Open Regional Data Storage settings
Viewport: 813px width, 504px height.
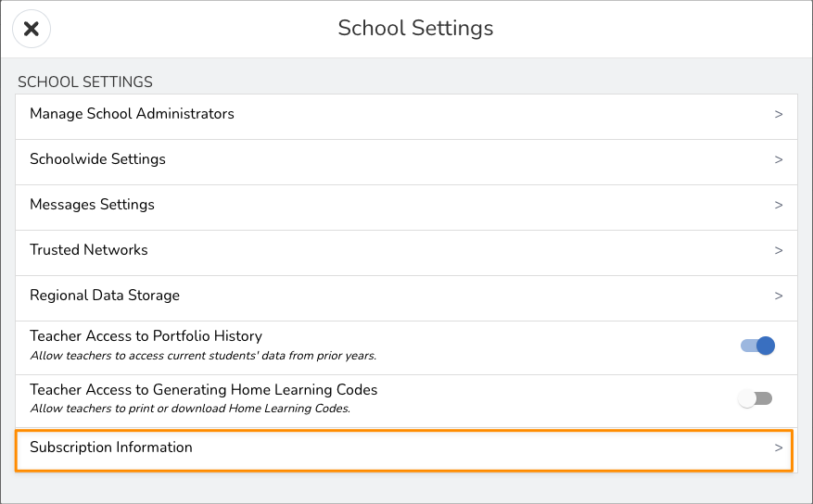pos(105,296)
